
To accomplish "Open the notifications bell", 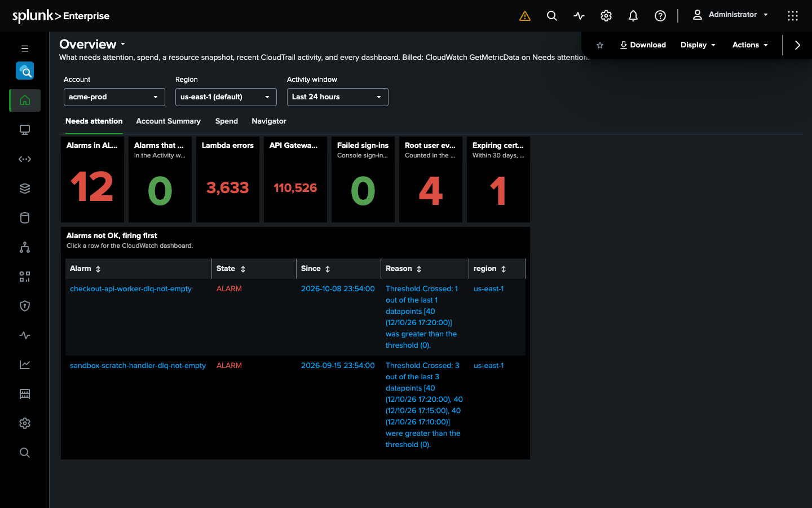I will coord(633,16).
